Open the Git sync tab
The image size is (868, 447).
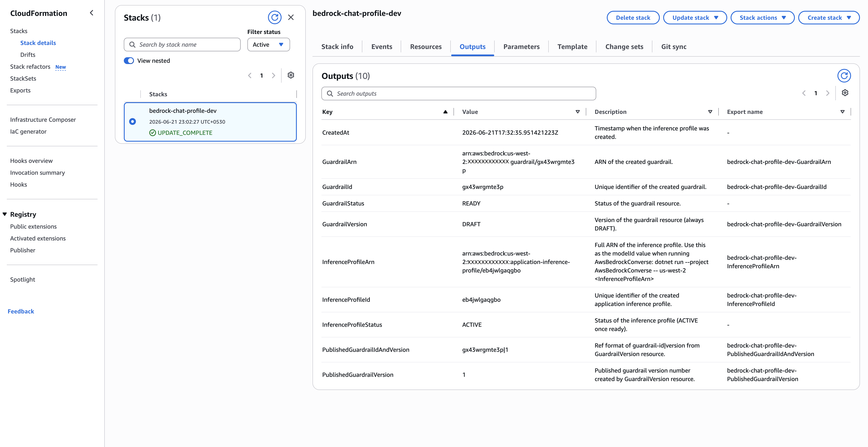(x=674, y=46)
